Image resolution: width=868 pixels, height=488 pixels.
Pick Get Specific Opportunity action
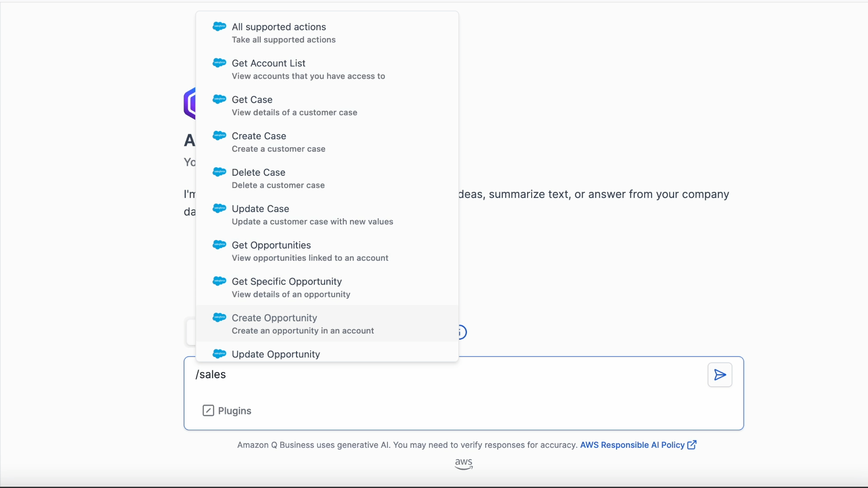(287, 282)
